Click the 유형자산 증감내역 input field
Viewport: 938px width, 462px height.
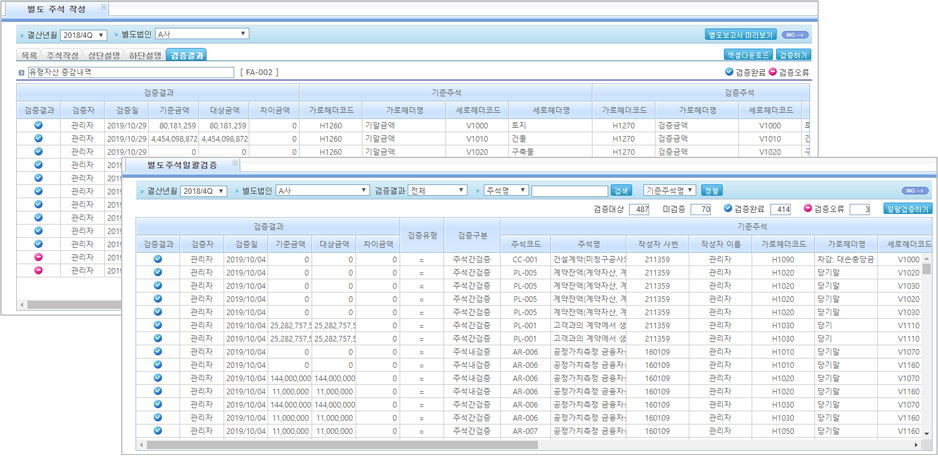pyautogui.click(x=130, y=72)
